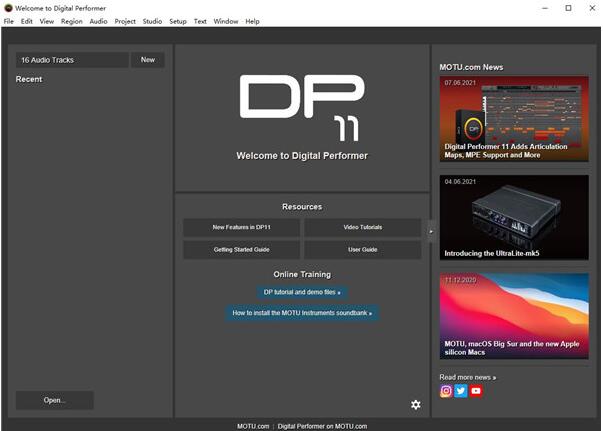This screenshot has height=431, width=603.
Task: Click the Digital Performer title bar icon
Action: 8,8
